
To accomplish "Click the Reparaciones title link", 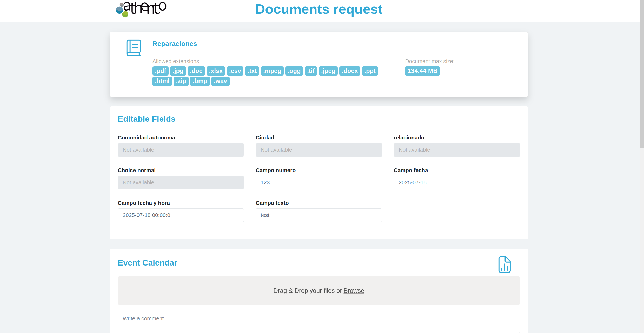I will [175, 44].
